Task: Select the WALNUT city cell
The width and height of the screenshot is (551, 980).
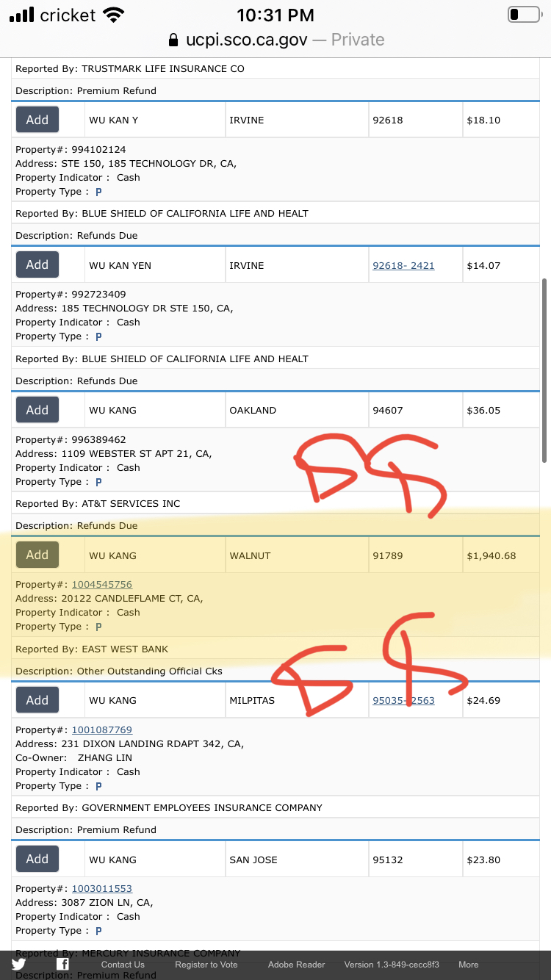Action: (297, 555)
